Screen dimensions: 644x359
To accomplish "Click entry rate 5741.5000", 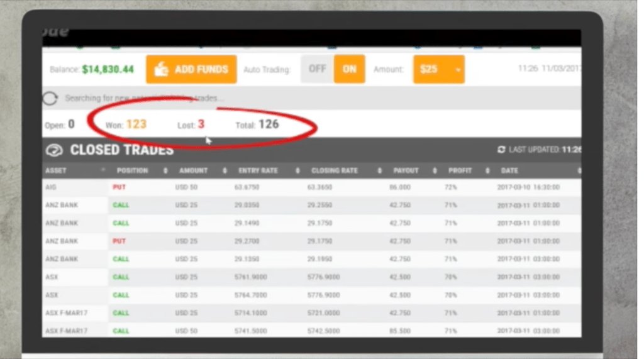I will click(x=250, y=331).
